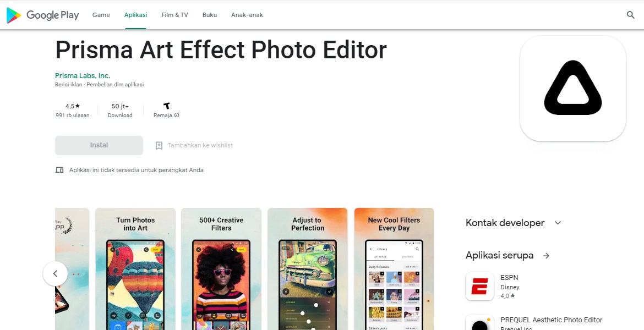
Task: Open the Anak-anak tab
Action: 247,15
